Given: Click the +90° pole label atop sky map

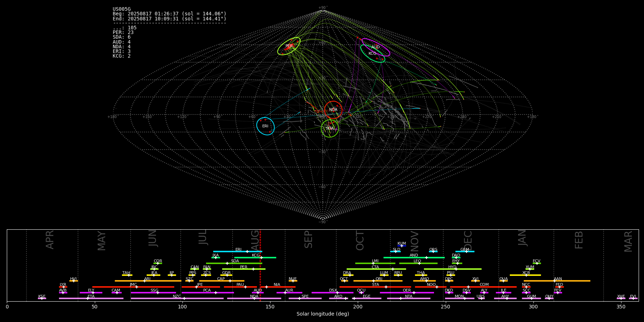Looking at the screenshot, I should click(x=323, y=8).
